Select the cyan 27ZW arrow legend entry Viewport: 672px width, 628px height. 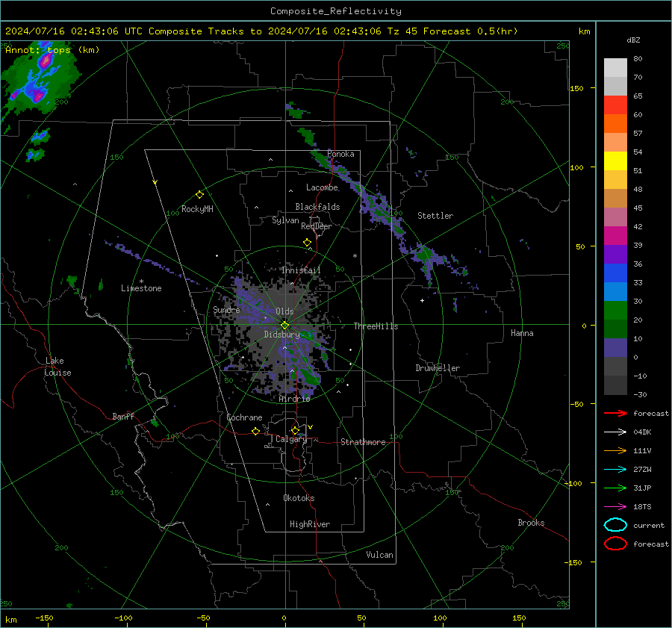click(615, 470)
